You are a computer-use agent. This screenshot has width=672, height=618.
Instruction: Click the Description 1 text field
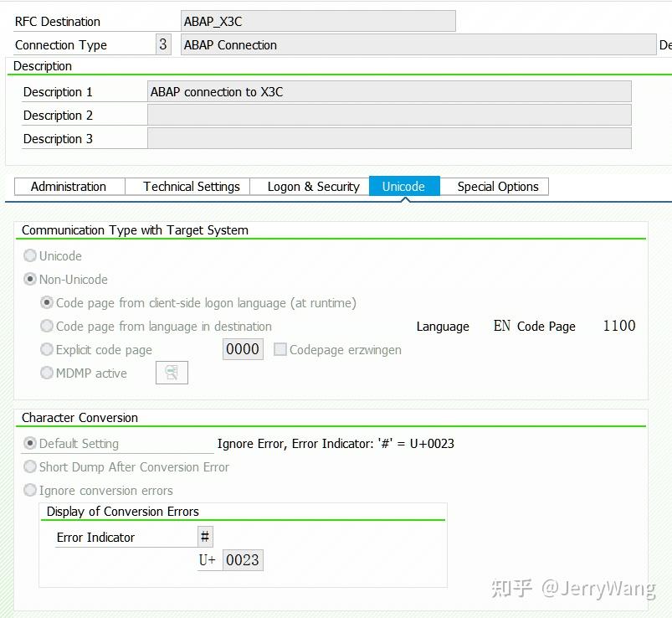[x=389, y=90]
